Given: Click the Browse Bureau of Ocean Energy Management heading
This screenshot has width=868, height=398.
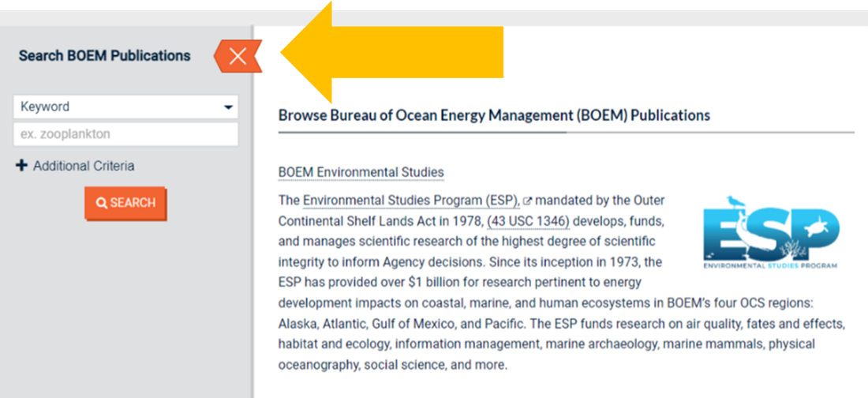Looking at the screenshot, I should (x=494, y=115).
